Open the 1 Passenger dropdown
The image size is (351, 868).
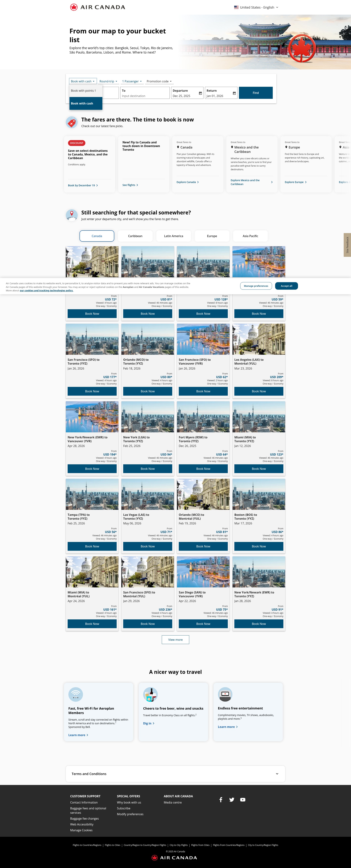click(132, 81)
